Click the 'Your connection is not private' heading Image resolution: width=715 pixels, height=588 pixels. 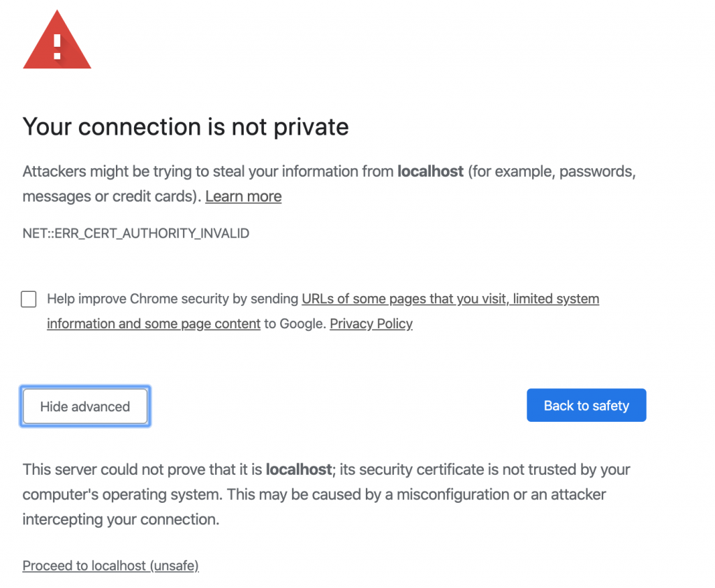point(186,126)
